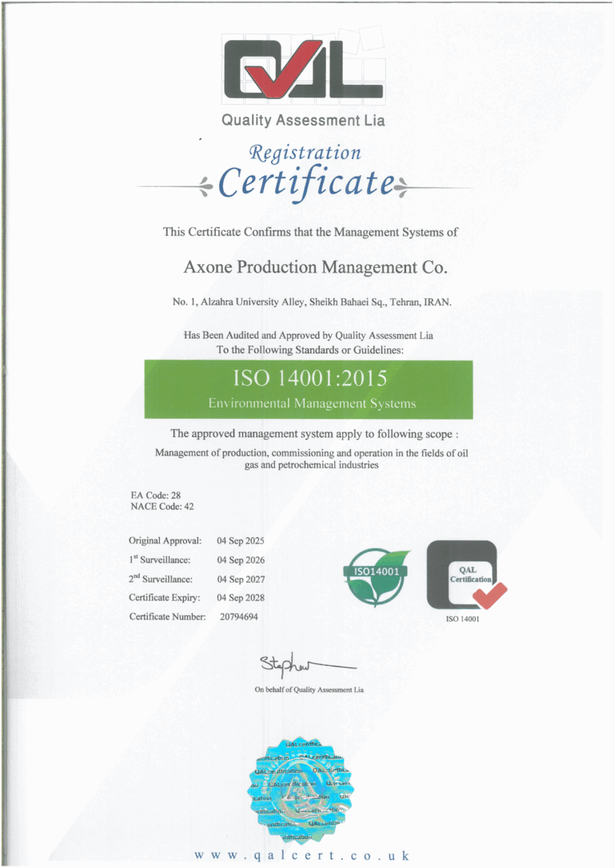
Task: Click the date '04 Sep 2027'
Action: (241, 579)
